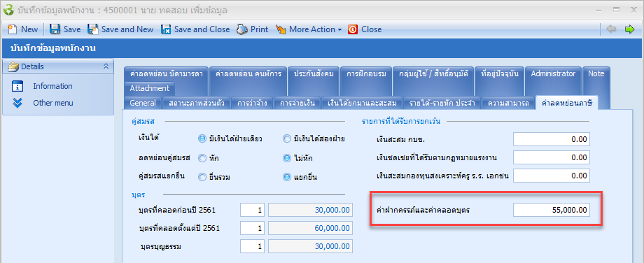Viewport: 644px width, 263px height.
Task: Go to next record green arrow
Action: click(629, 29)
